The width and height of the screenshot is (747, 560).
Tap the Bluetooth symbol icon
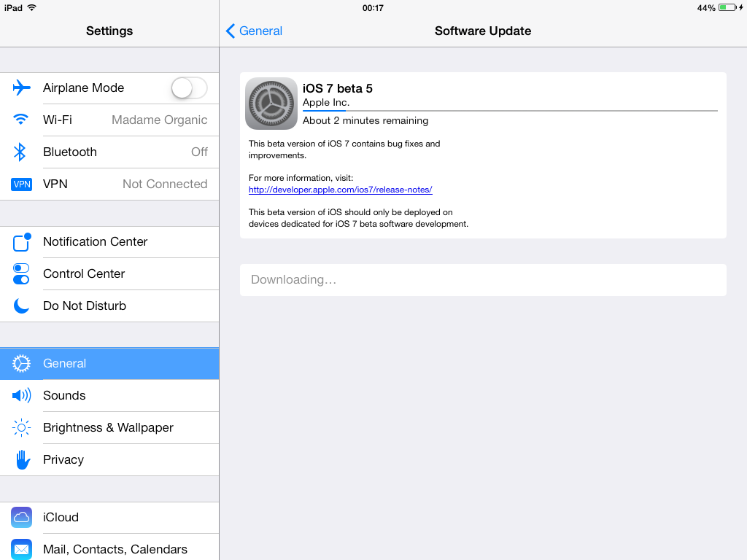point(20,152)
